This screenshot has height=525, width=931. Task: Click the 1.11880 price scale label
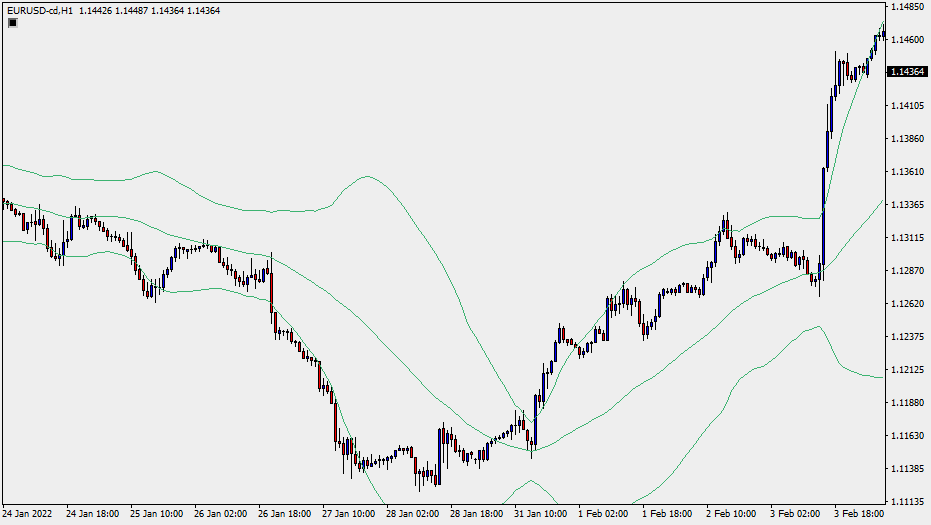click(906, 403)
